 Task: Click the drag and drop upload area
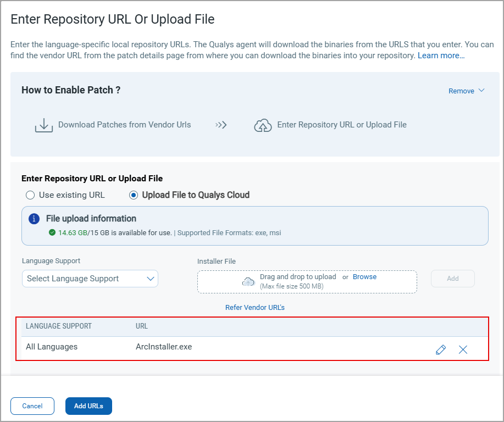307,281
